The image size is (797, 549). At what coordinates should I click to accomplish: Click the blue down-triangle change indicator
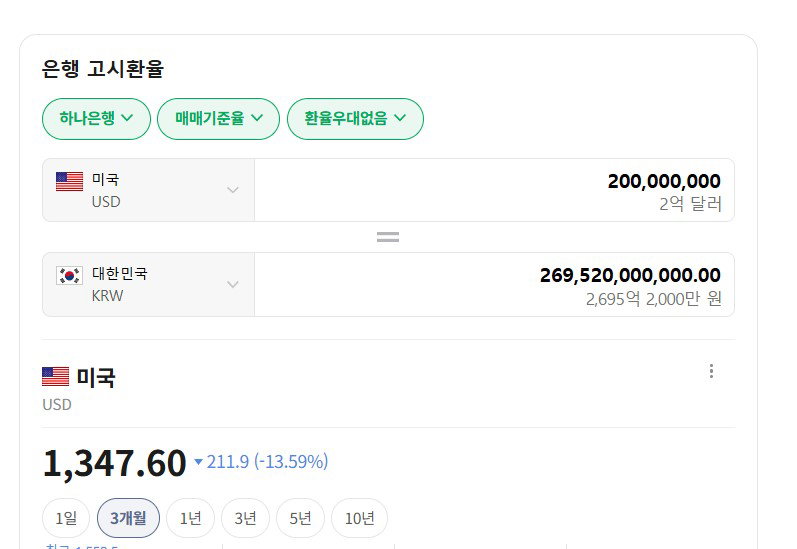tap(199, 462)
